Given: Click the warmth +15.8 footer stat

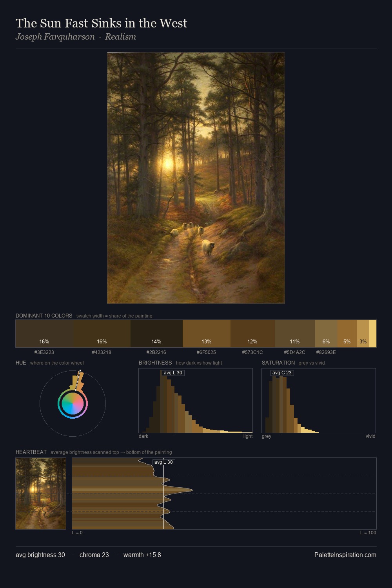Looking at the screenshot, I should tap(142, 555).
